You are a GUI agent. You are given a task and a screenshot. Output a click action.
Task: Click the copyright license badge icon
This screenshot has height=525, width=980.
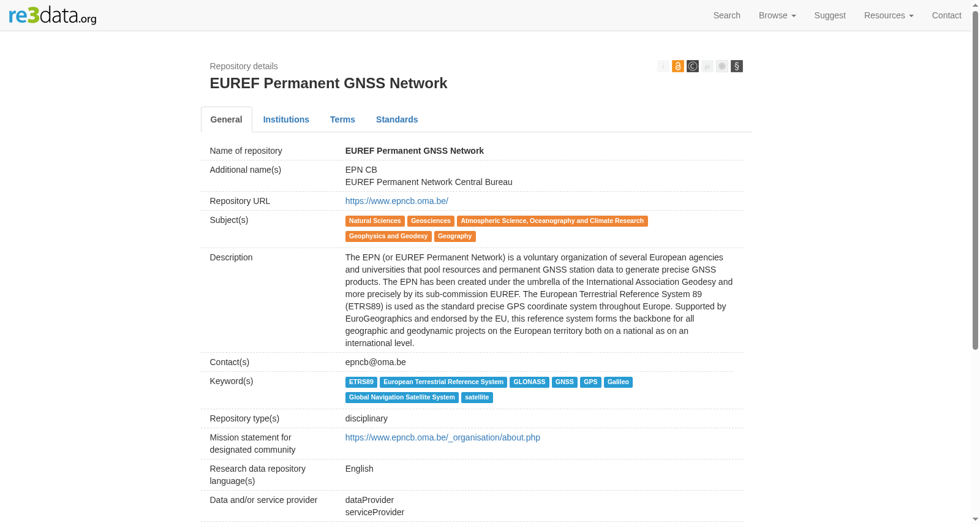click(x=692, y=66)
